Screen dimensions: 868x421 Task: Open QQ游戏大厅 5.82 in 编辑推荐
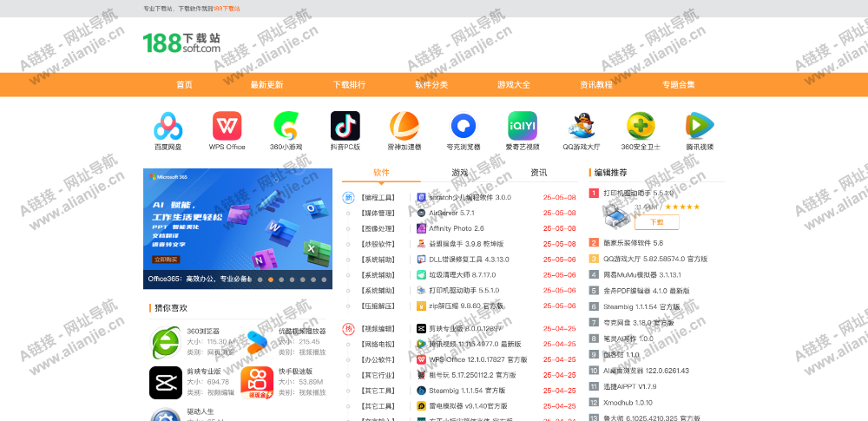655,259
